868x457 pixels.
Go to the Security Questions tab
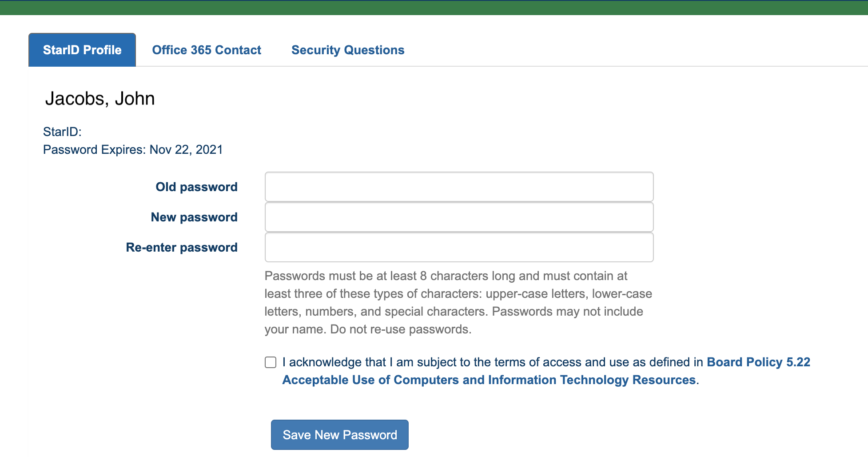(348, 50)
